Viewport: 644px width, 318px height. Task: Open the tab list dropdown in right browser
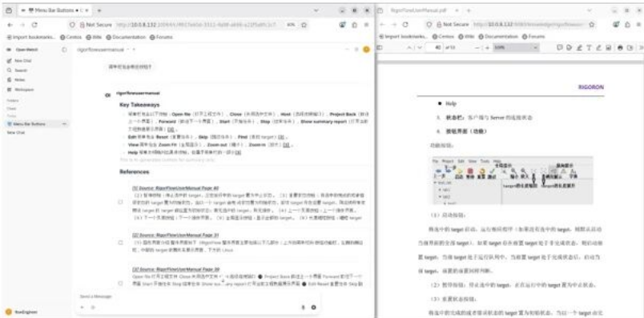point(590,10)
